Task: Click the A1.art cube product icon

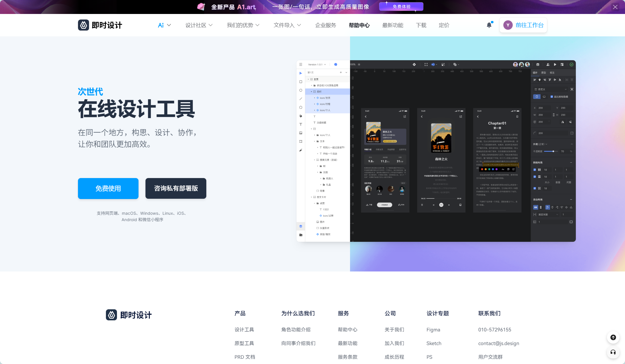Action: click(x=201, y=7)
